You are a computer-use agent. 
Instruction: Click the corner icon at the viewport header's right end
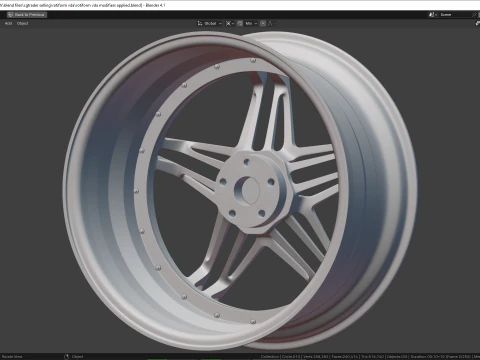coord(477,23)
